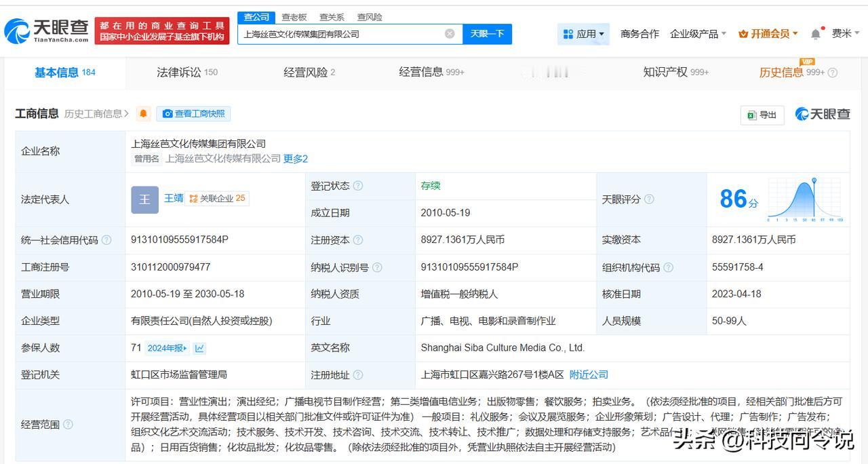Open the help icon next to 历史信息 tab
The width and height of the screenshot is (868, 464).
pos(833,73)
